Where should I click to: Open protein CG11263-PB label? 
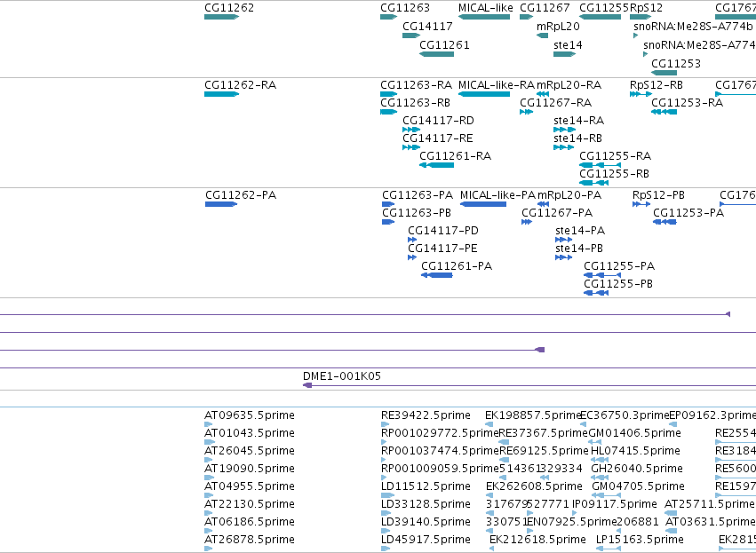tap(417, 213)
